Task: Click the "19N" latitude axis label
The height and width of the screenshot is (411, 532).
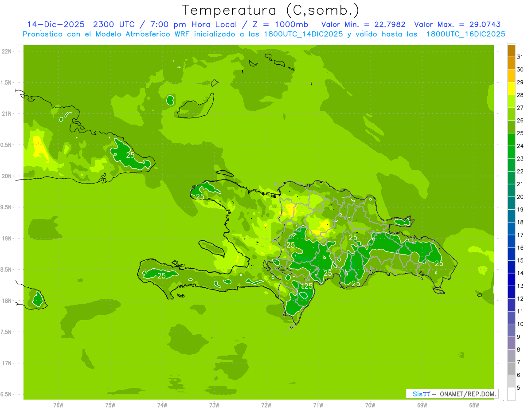Action: [7, 239]
